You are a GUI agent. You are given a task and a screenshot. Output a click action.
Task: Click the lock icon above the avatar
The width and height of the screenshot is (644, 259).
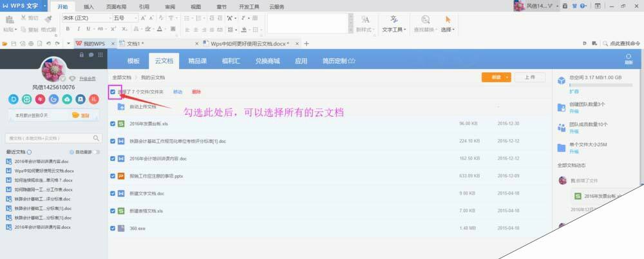pyautogui.click(x=81, y=55)
